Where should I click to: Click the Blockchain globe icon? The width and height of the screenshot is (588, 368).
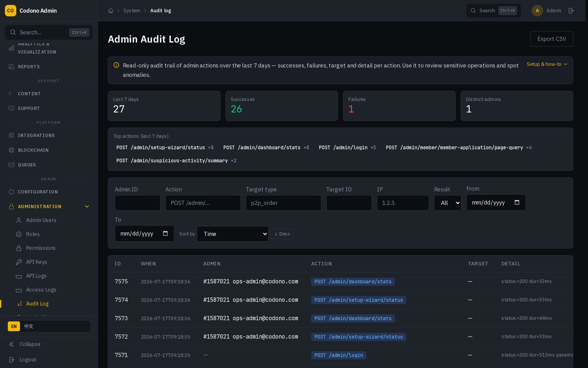[11, 150]
